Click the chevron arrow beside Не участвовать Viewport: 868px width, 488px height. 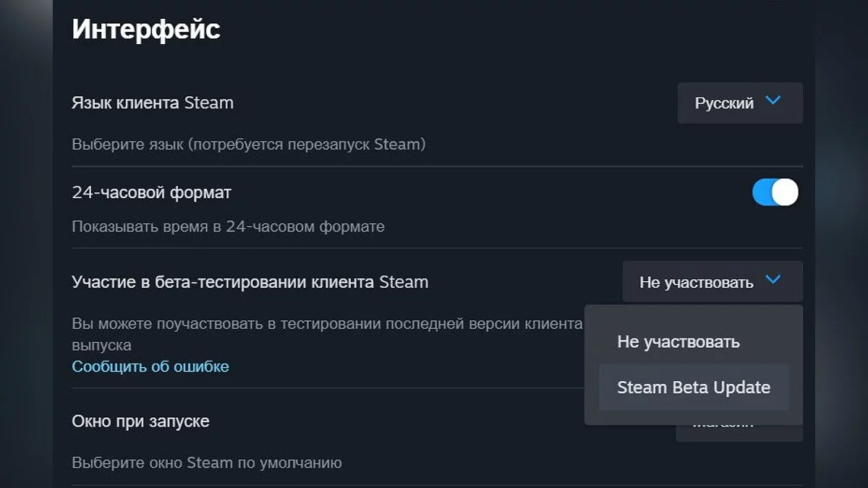773,280
